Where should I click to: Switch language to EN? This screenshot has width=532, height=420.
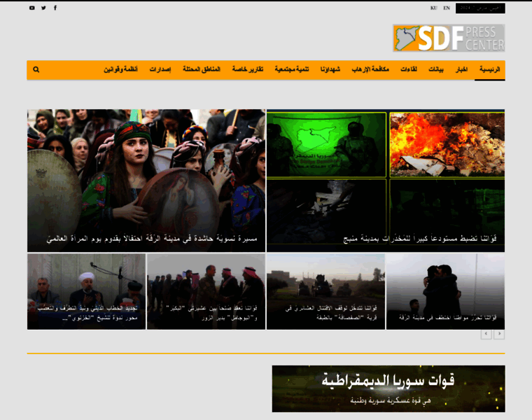coord(447,8)
